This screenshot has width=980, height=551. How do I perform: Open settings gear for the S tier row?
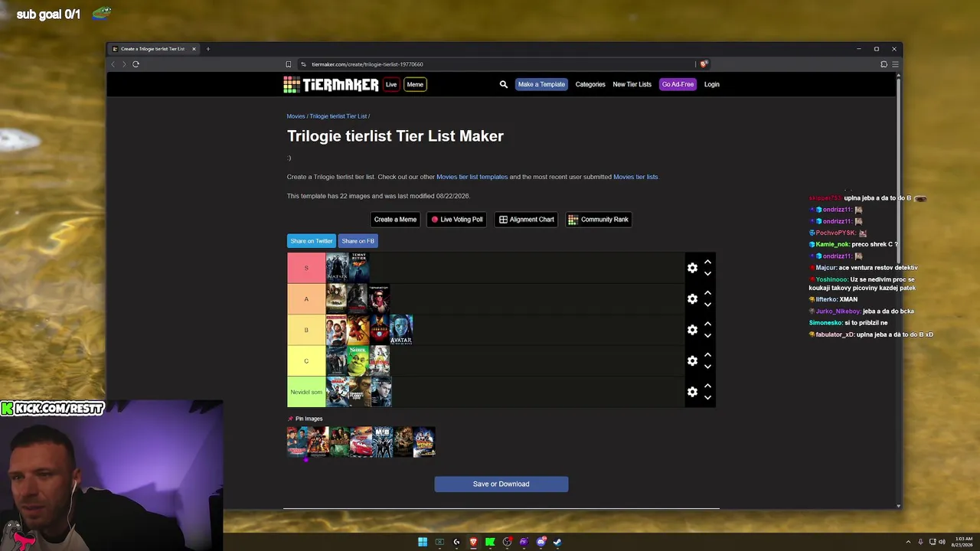tap(692, 268)
